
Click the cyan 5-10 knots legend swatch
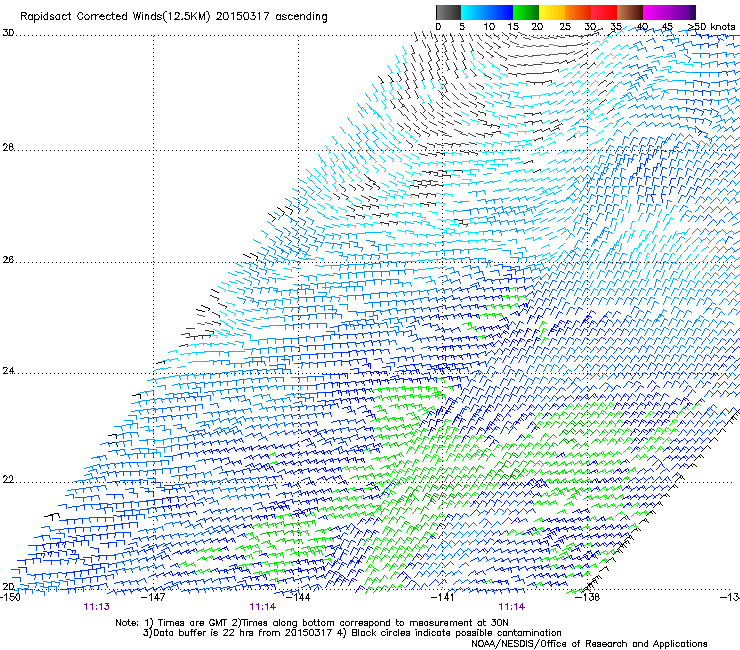(x=473, y=12)
